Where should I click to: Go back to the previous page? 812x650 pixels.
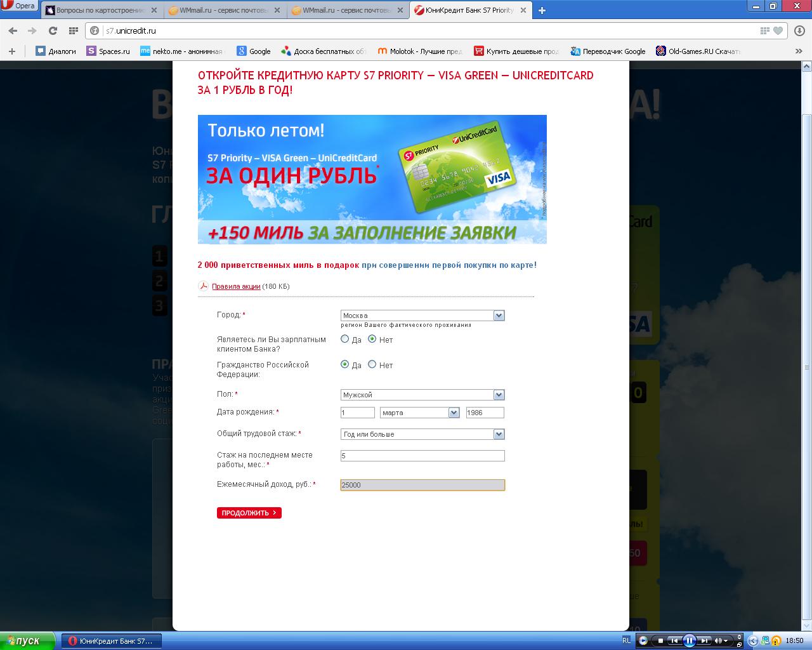(x=13, y=30)
